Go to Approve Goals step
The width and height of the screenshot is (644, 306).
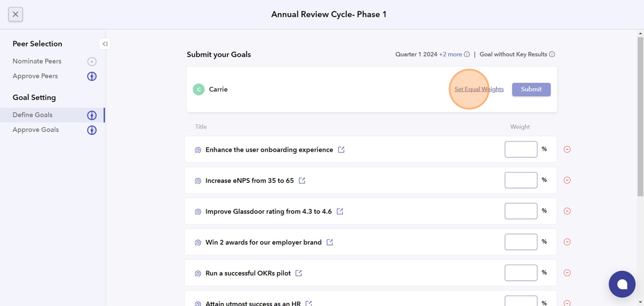tap(36, 130)
